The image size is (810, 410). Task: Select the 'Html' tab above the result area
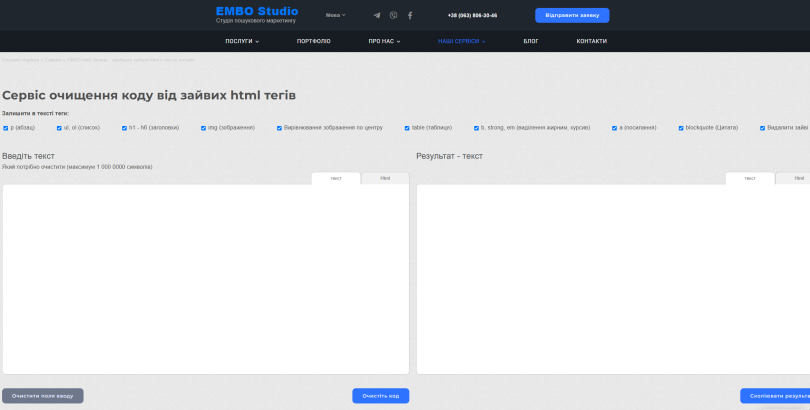[793, 178]
